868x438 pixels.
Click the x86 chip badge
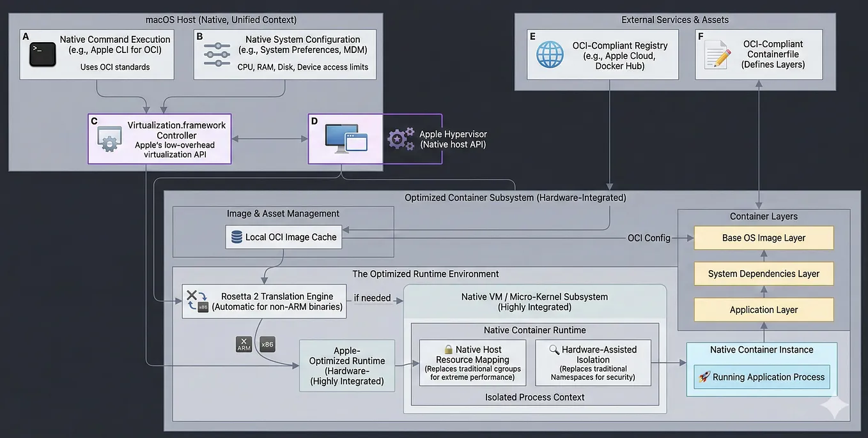[x=267, y=344]
